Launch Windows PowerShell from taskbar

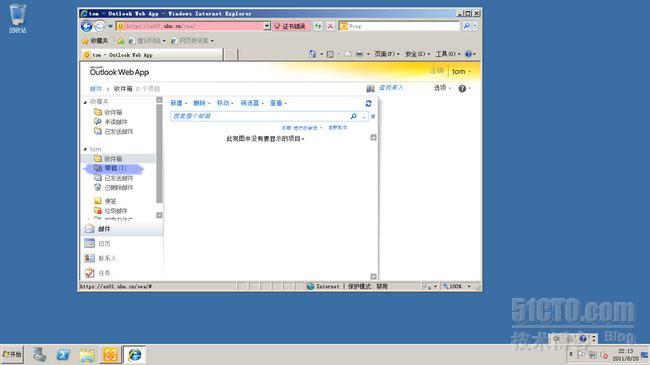(63, 355)
